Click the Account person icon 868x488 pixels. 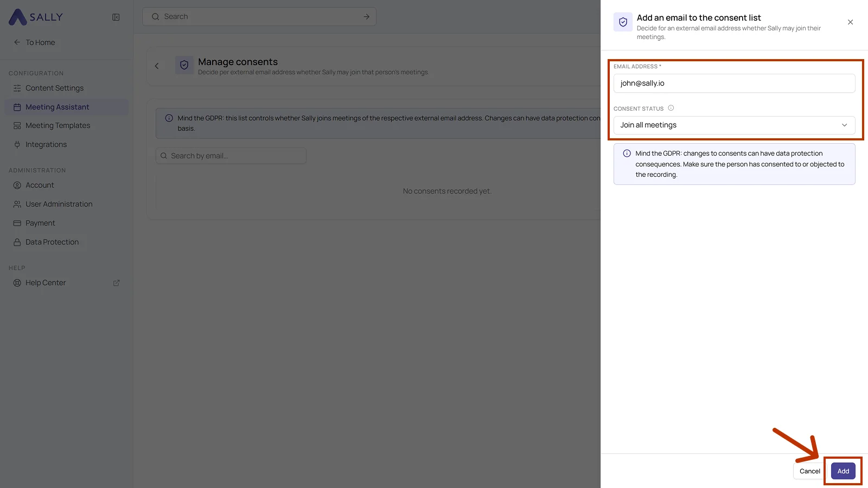coord(17,185)
